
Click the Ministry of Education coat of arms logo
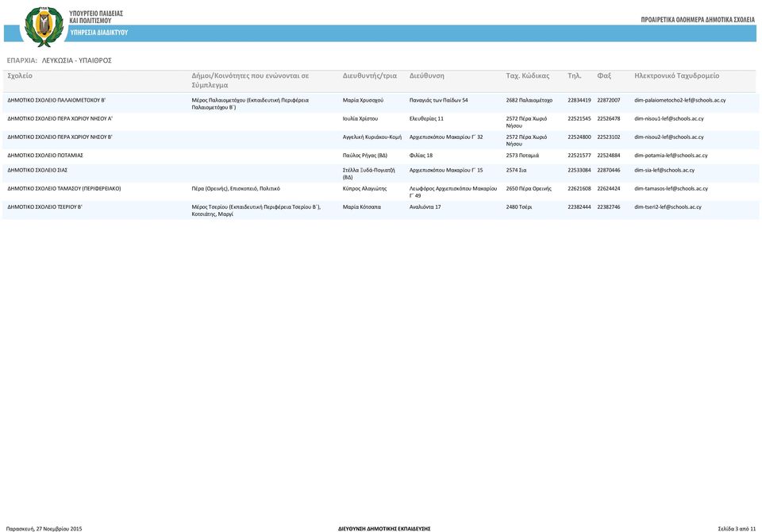(x=44, y=26)
